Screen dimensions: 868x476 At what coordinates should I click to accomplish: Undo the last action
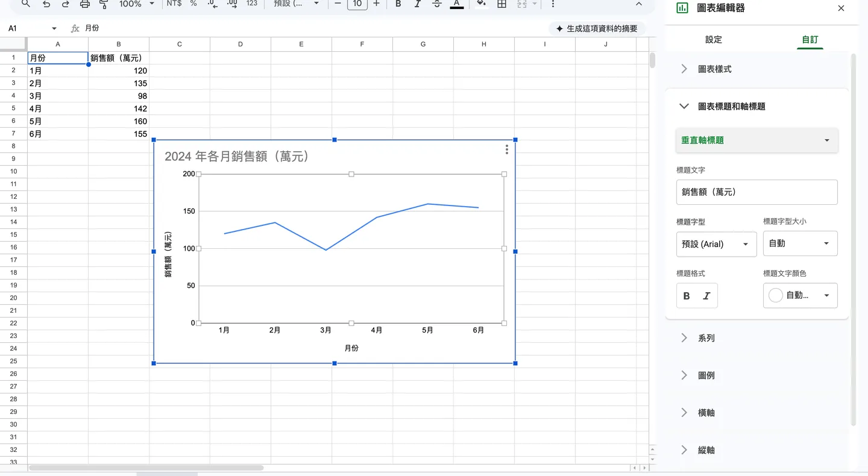click(x=46, y=4)
